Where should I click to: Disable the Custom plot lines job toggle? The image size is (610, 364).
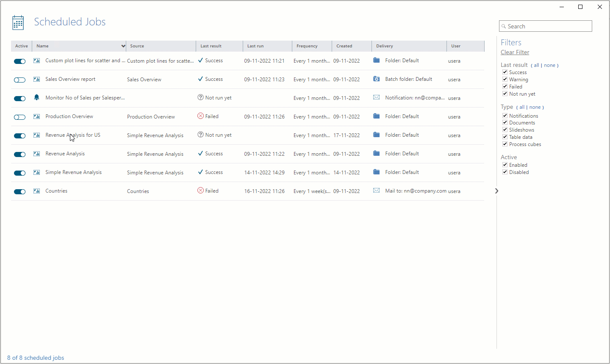tap(19, 61)
